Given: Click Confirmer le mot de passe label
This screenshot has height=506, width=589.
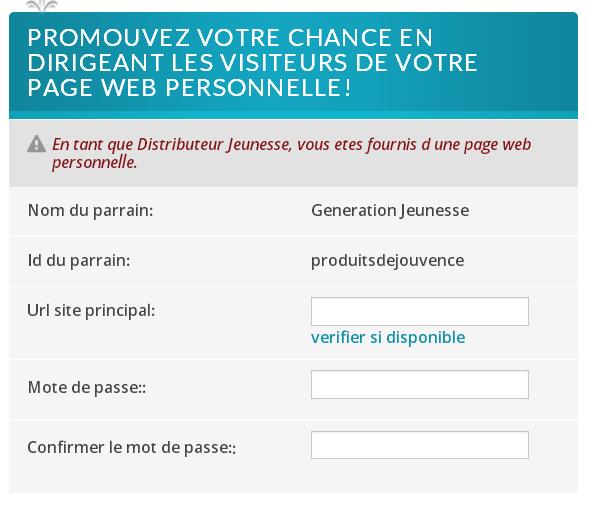Looking at the screenshot, I should [x=132, y=447].
